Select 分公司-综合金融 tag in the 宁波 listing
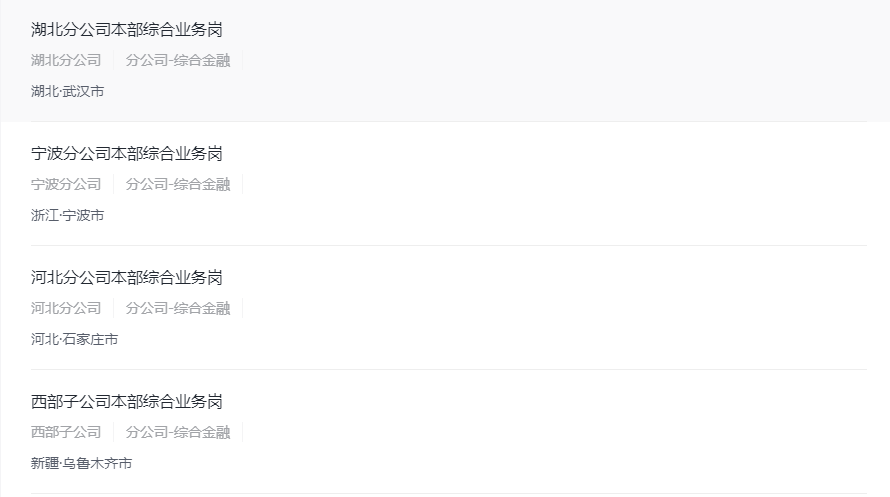This screenshot has height=497, width=890. point(178,184)
